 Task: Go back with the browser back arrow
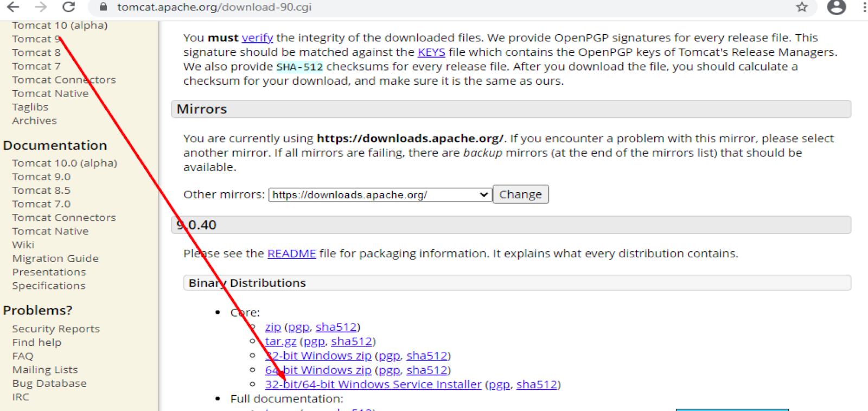[x=13, y=7]
